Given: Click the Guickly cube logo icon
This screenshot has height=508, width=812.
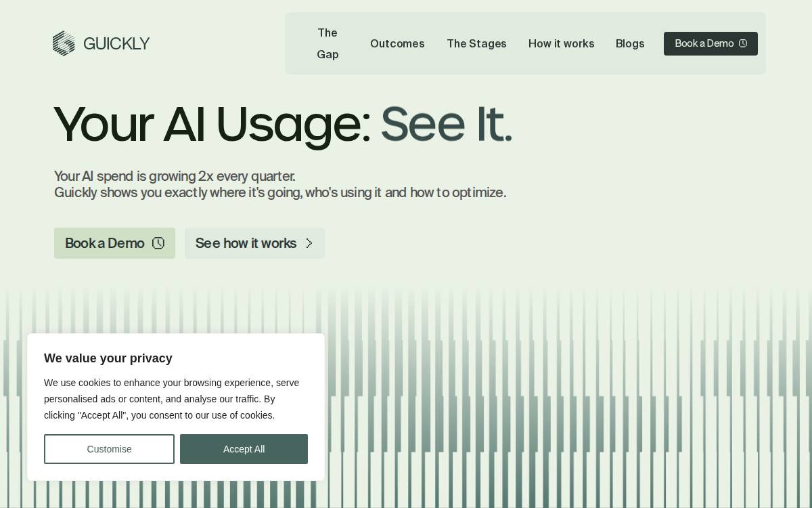Looking at the screenshot, I should click(64, 43).
